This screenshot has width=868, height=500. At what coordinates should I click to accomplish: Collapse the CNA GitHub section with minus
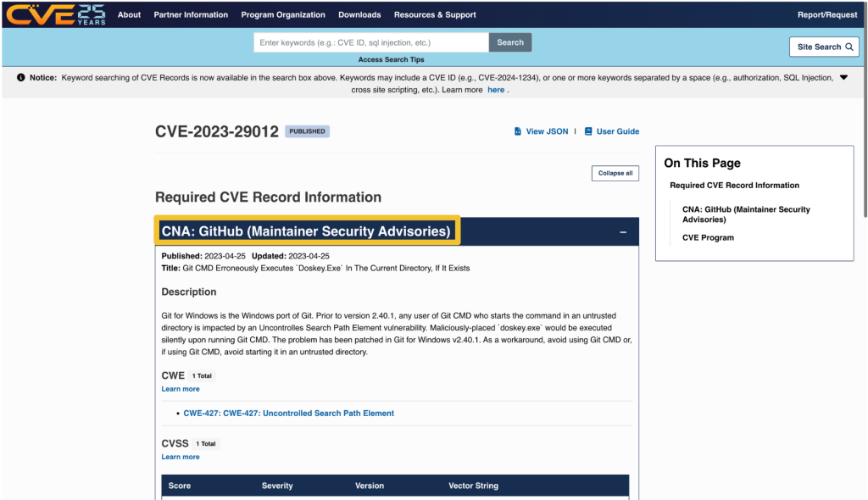click(x=623, y=231)
